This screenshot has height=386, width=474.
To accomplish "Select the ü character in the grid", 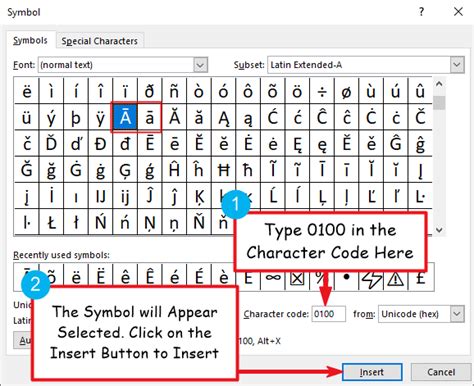I will [27, 117].
